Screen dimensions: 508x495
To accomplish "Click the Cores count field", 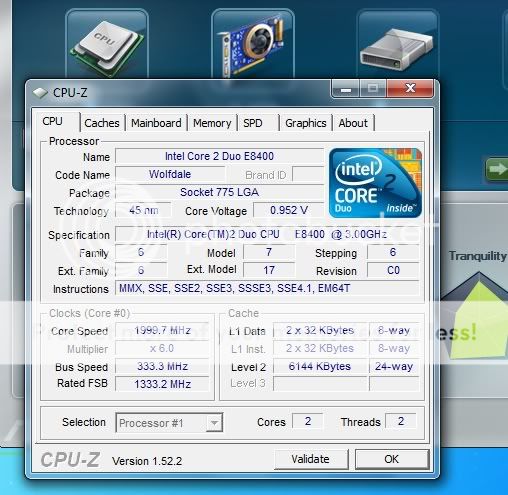I will click(x=308, y=421).
